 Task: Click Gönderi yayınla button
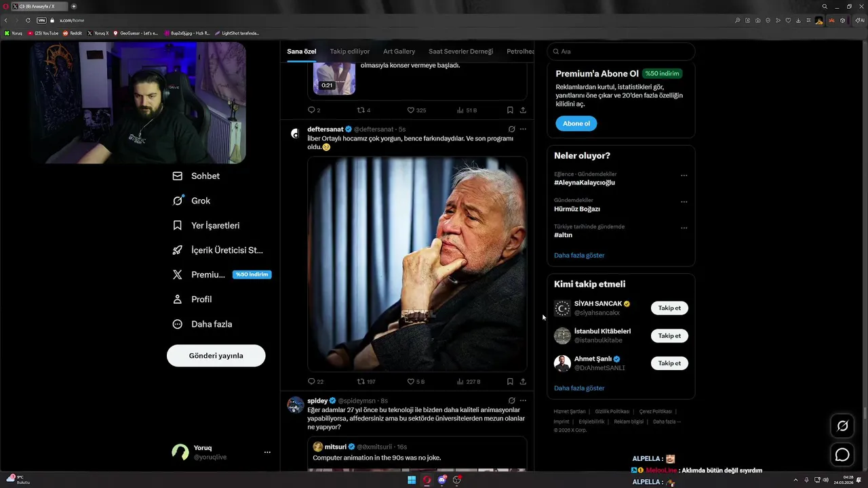(216, 356)
